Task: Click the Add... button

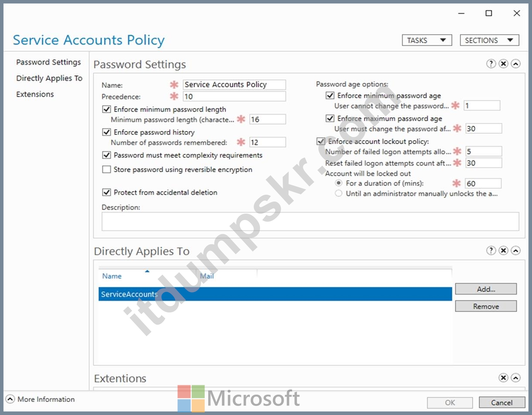Action: tap(486, 289)
